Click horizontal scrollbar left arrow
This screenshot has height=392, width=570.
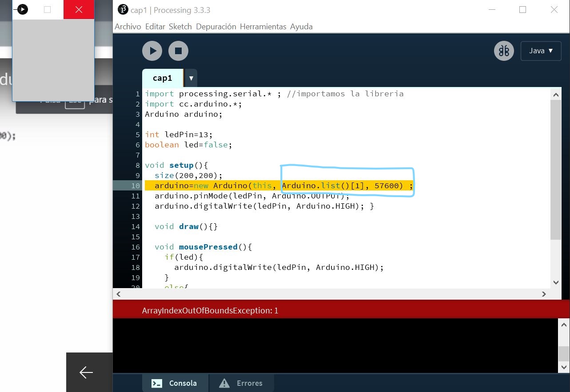(x=119, y=294)
